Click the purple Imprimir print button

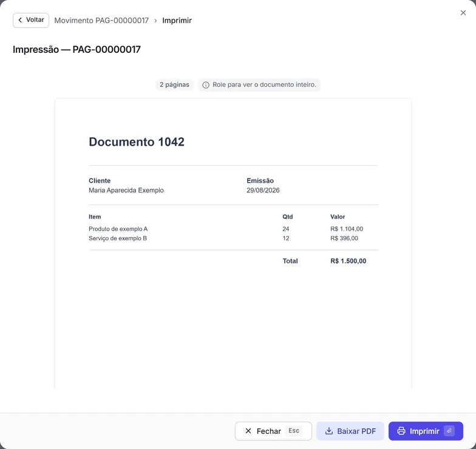[426, 431]
